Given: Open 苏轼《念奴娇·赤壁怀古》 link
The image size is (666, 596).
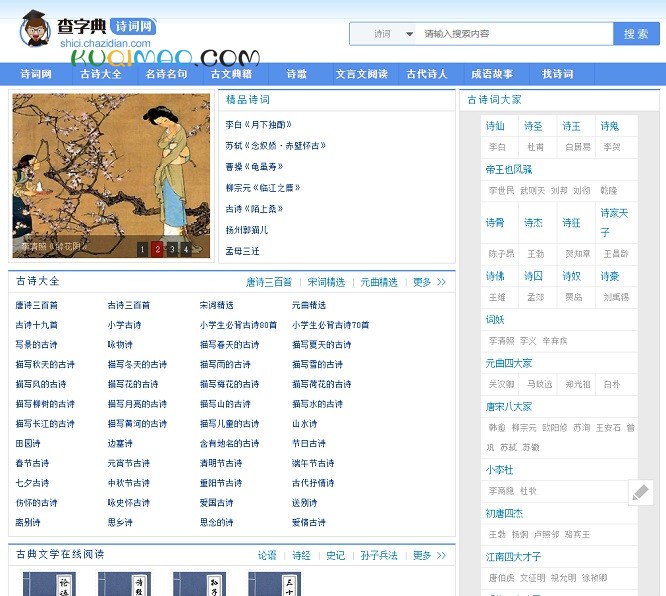Looking at the screenshot, I should (275, 146).
